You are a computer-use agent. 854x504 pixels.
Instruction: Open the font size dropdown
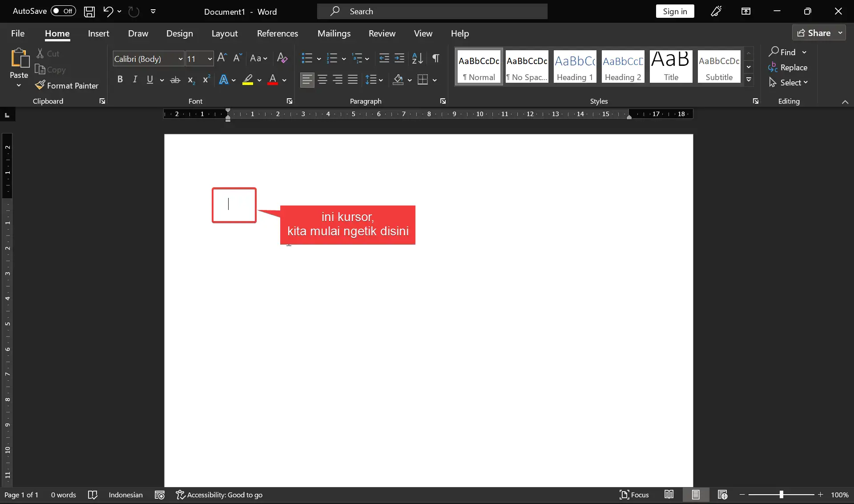click(209, 59)
